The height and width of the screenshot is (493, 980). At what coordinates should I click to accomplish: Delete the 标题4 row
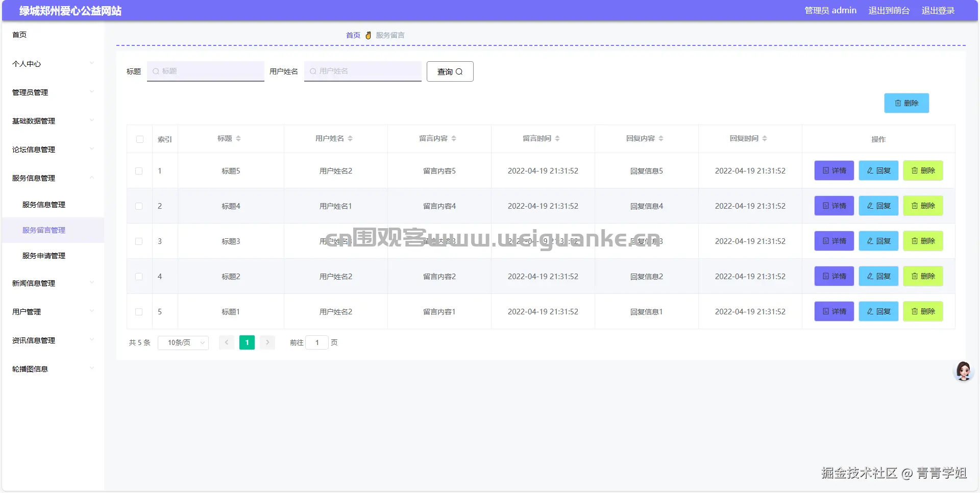pos(923,206)
